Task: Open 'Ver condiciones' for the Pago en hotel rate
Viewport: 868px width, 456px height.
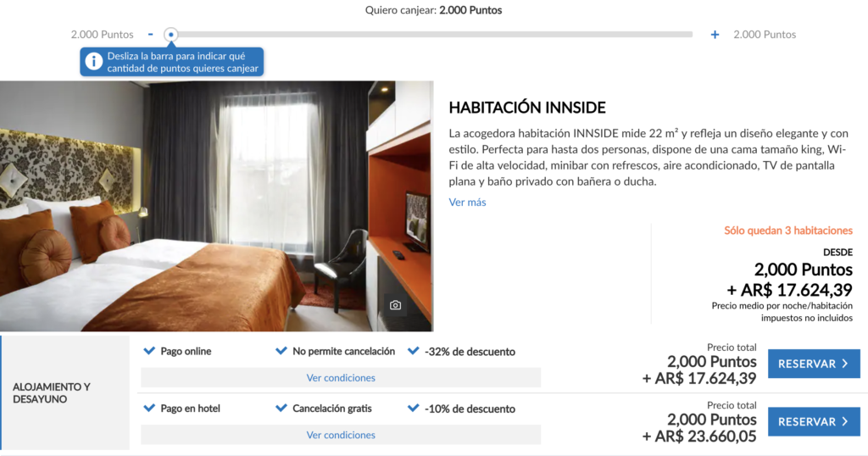Action: coord(341,435)
